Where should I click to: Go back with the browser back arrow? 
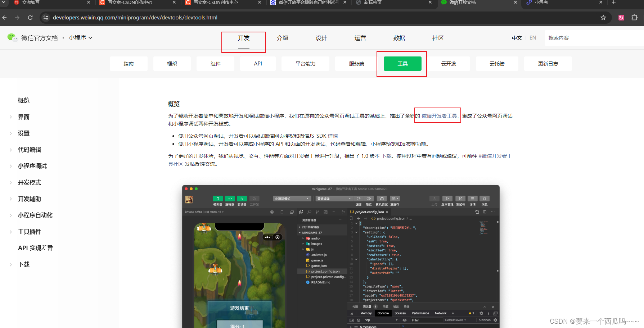coord(5,18)
